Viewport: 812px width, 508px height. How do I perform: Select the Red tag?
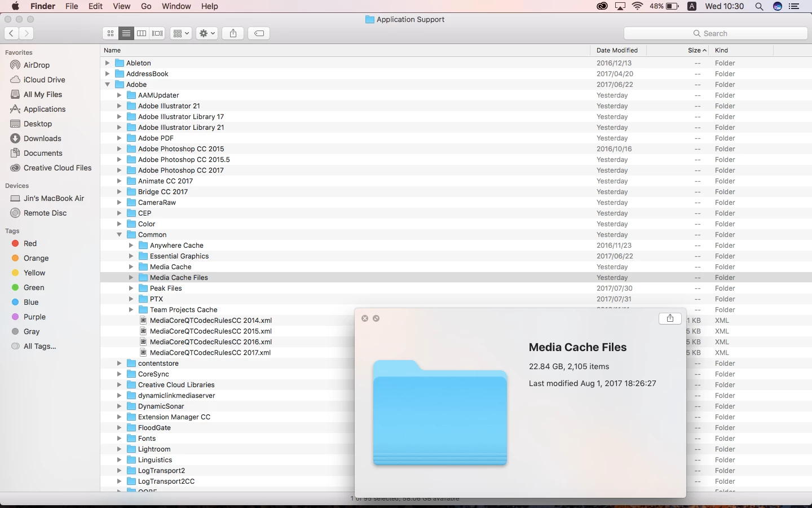[x=30, y=243]
